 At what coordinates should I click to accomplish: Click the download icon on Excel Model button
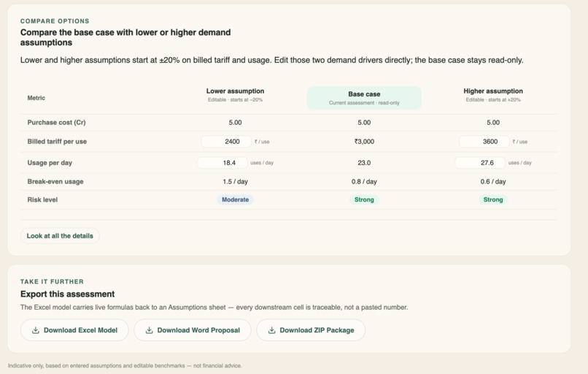tap(36, 330)
